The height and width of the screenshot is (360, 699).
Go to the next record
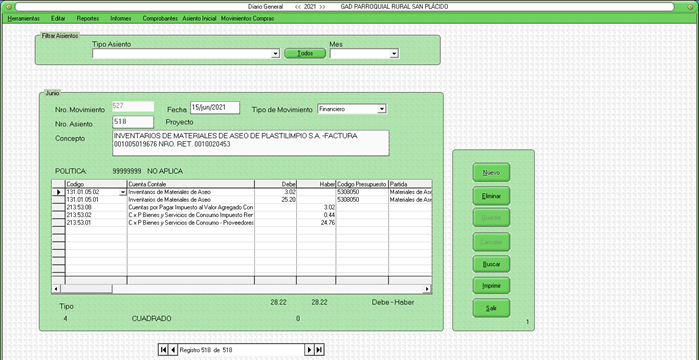309,350
